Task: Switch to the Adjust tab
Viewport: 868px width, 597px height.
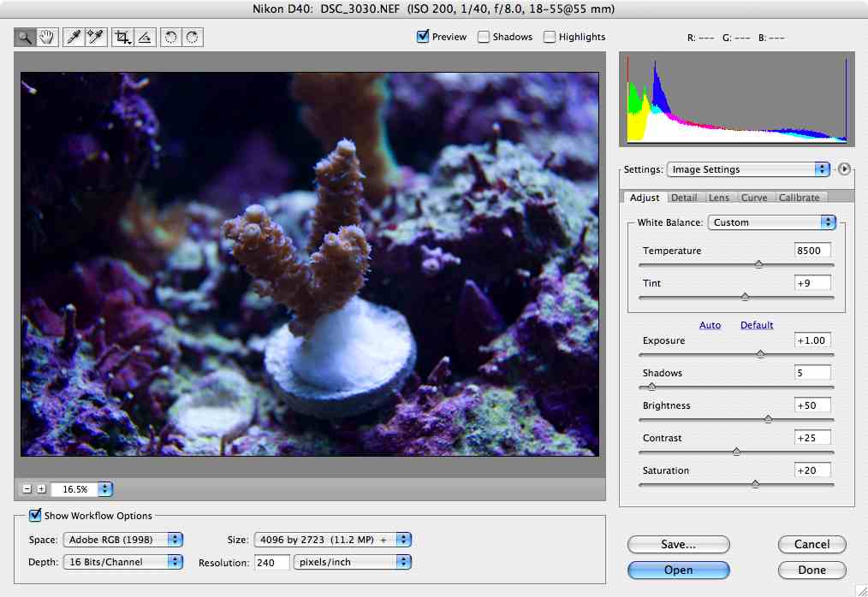Action: pos(645,198)
